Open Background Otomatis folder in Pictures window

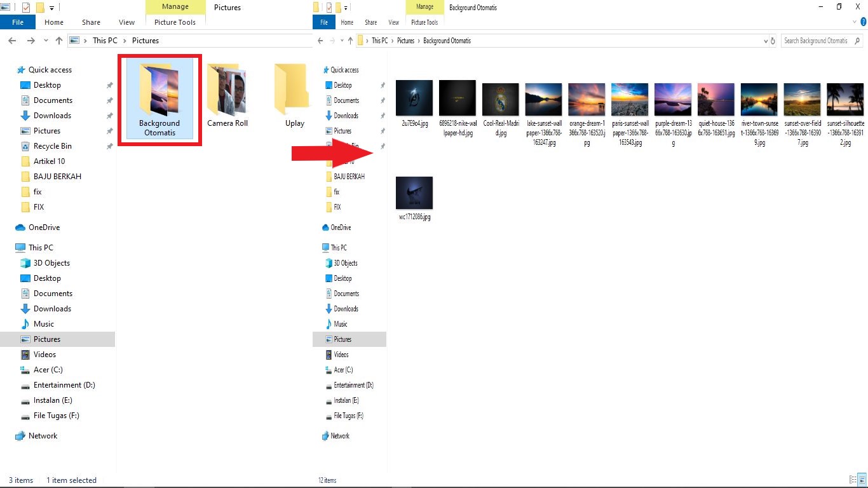point(159,98)
